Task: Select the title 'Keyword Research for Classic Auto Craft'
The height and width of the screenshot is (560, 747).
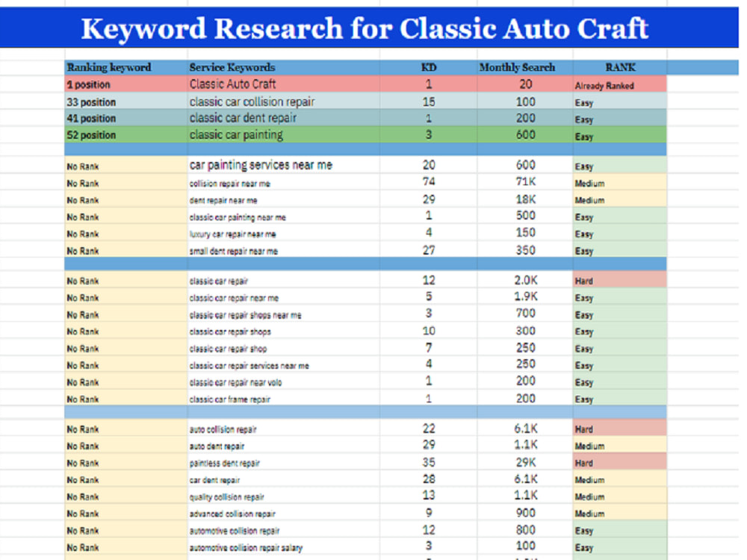Action: click(365, 28)
